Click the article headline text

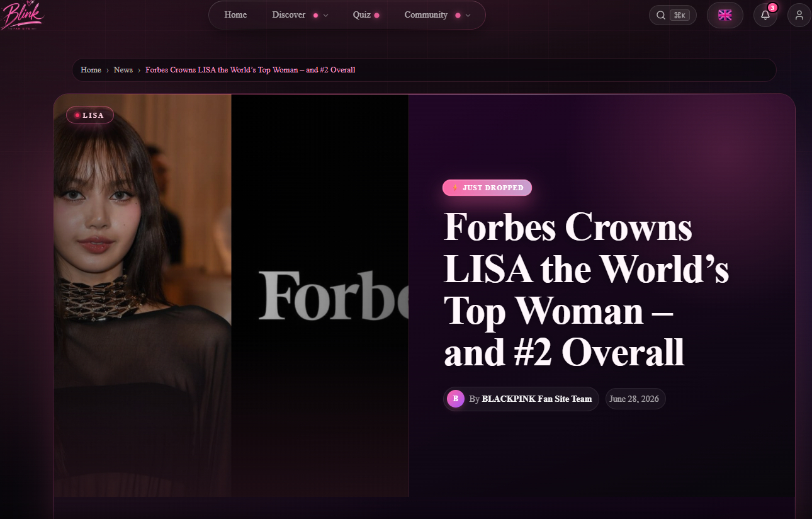click(x=587, y=290)
